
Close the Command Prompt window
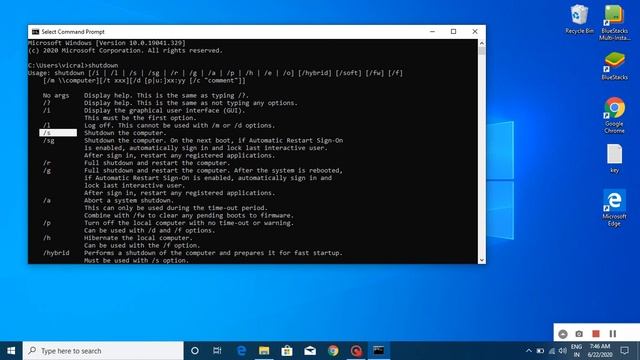[475, 31]
